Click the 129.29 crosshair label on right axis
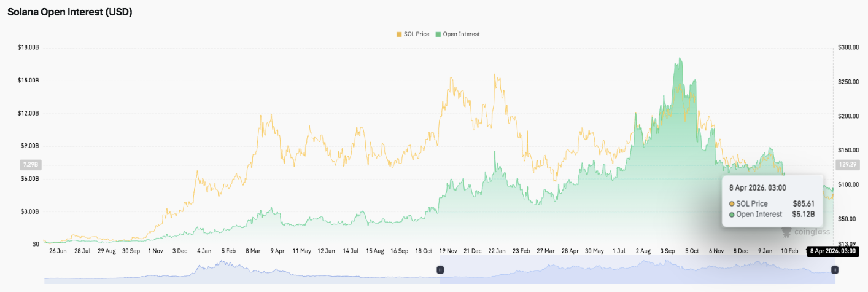Image resolution: width=868 pixels, height=292 pixels. click(x=847, y=165)
